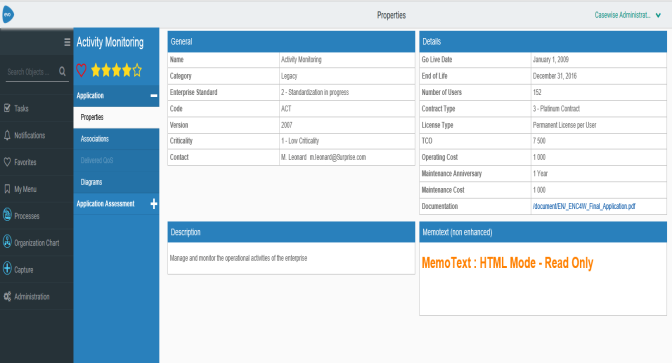The width and height of the screenshot is (672, 363).
Task: Click the Version value 2007
Action: point(287,125)
